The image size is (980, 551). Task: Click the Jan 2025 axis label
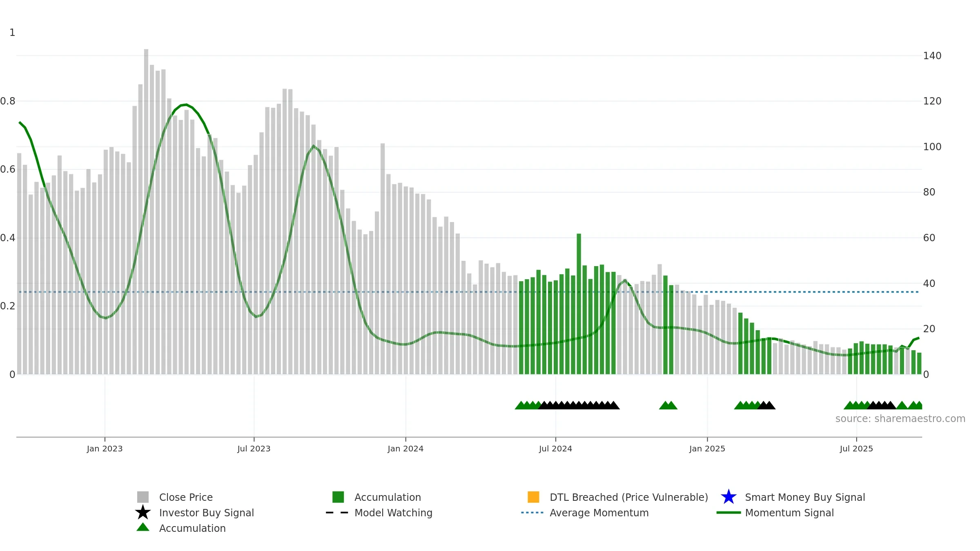tap(707, 449)
